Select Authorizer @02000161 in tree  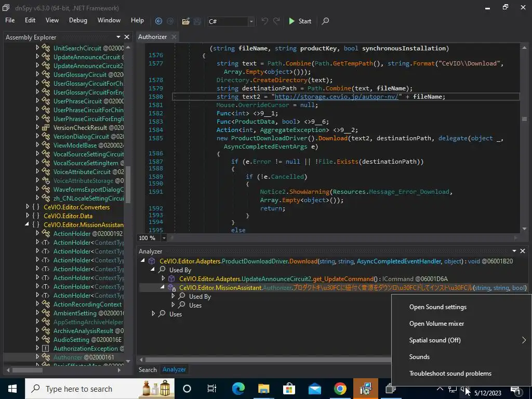[84, 357]
